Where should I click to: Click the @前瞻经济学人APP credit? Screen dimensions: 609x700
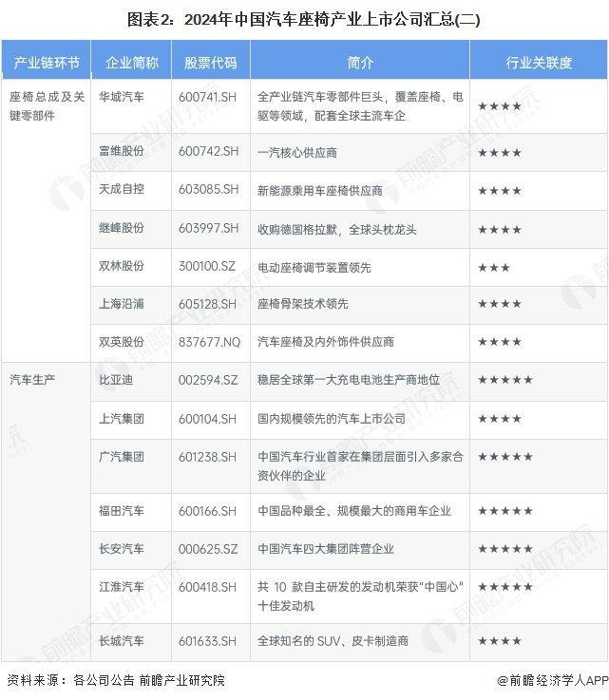coord(553,680)
